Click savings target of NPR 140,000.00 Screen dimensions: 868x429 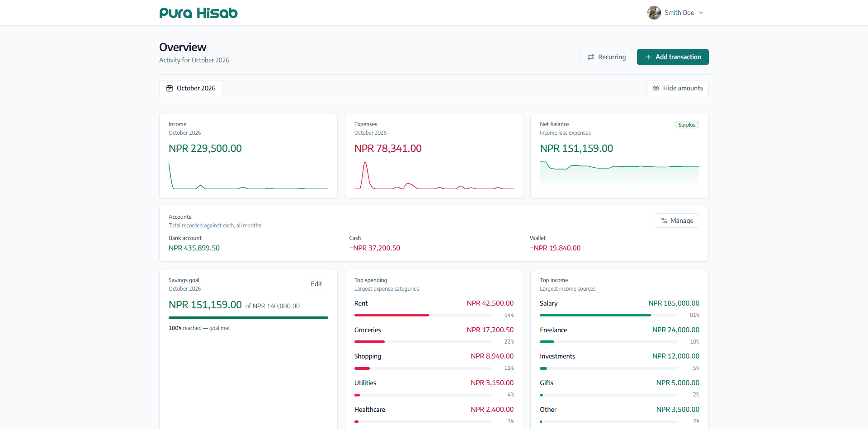[273, 306]
